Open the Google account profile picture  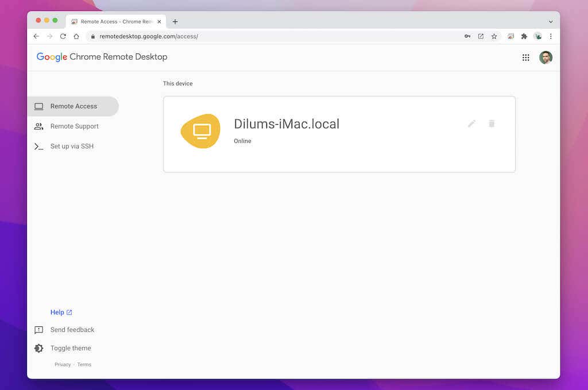click(x=546, y=57)
